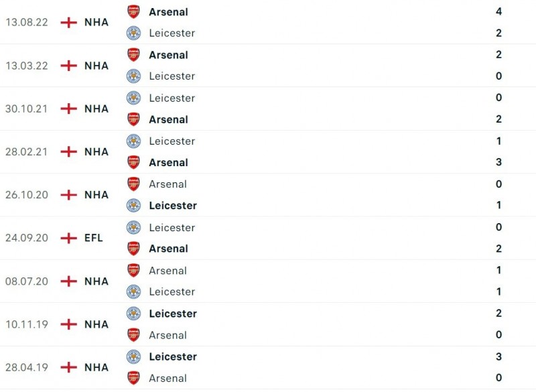
Task: Click England flag next to EFL label
Action: [68, 238]
